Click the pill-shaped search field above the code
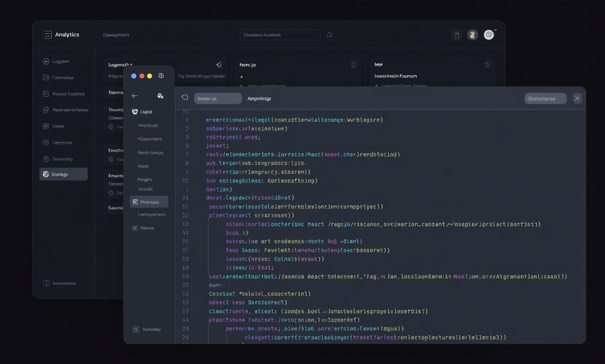The image size is (605, 364). (x=218, y=99)
